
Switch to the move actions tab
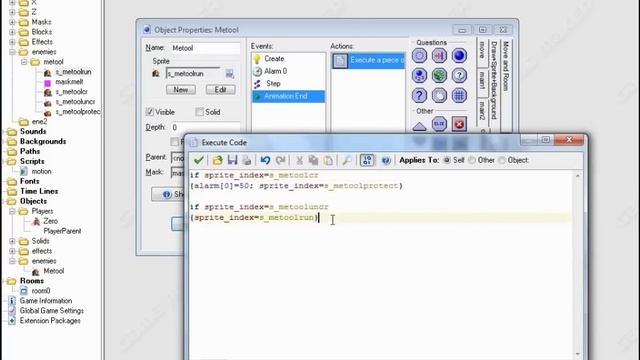tap(482, 50)
